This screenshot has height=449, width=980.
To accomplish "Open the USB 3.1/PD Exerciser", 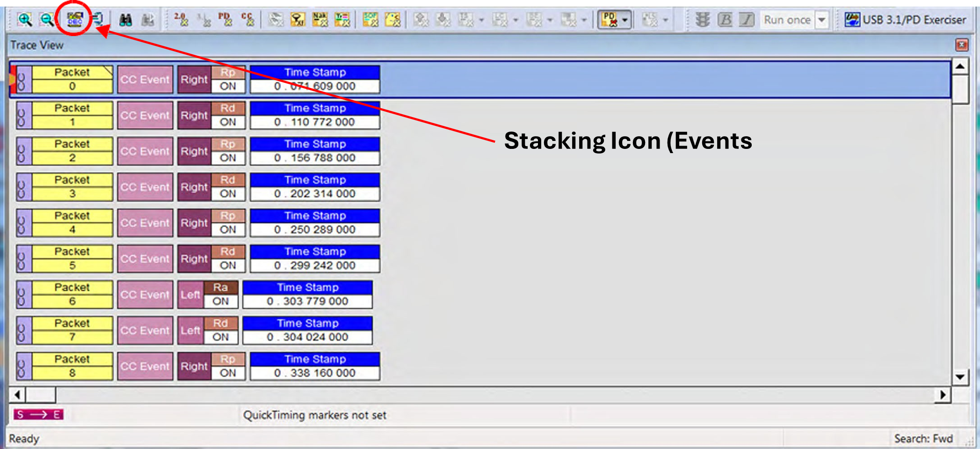I will pyautogui.click(x=905, y=20).
